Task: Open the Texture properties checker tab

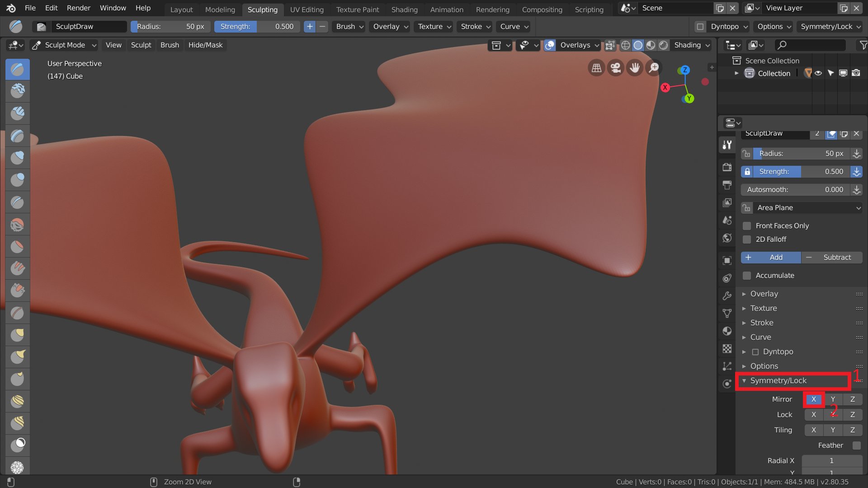Action: pyautogui.click(x=727, y=348)
